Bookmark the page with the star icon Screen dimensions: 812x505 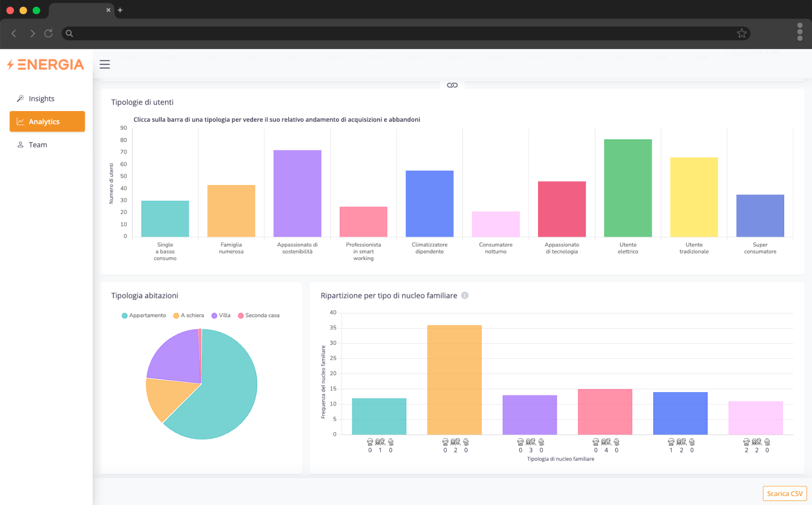point(741,33)
